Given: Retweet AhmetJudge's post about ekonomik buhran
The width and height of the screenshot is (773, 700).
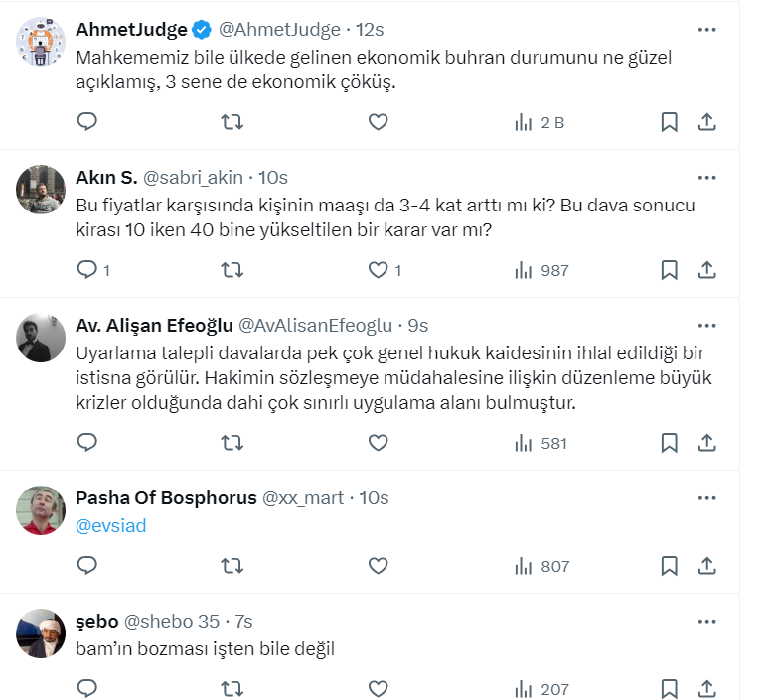Looking at the screenshot, I should [232, 122].
